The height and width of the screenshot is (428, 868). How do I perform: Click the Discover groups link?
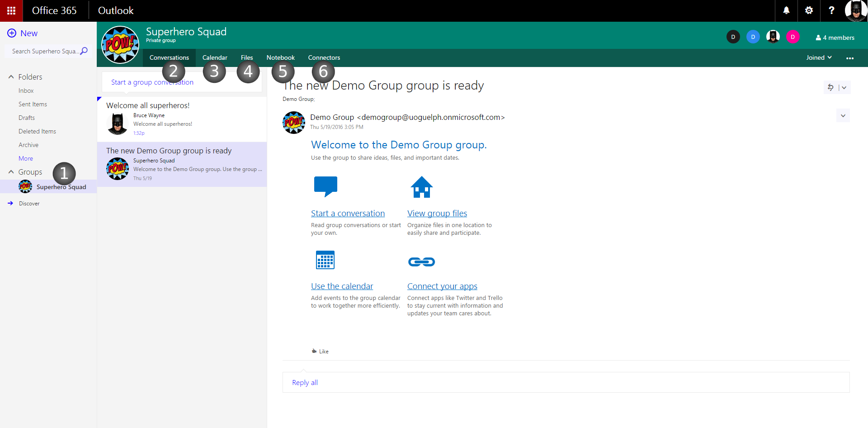[x=29, y=204]
